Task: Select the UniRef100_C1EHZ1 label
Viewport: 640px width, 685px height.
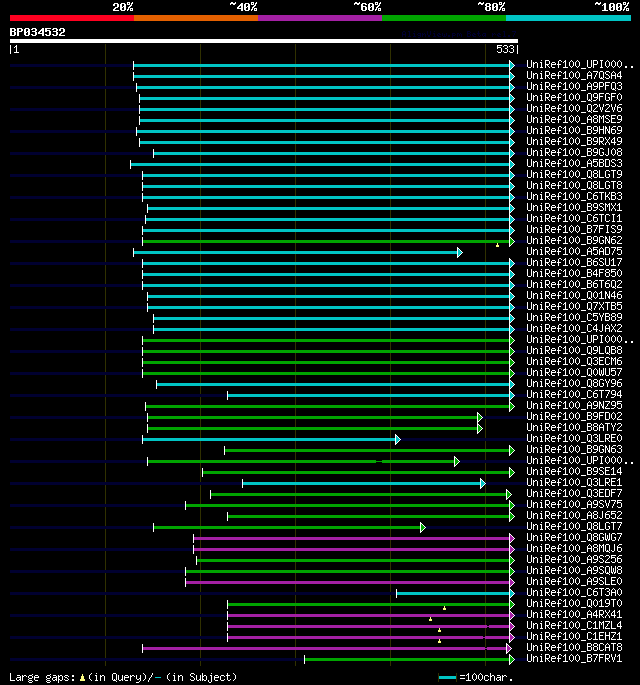Action: [574, 636]
